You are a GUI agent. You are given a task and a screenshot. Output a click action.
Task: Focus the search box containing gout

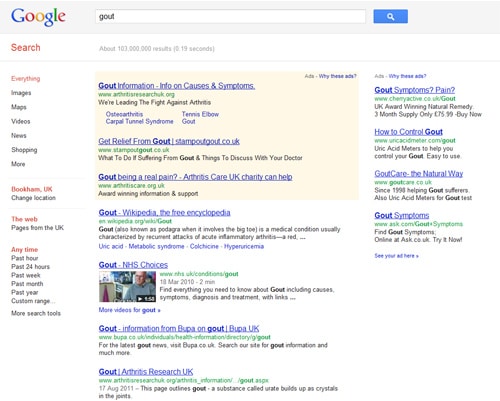click(230, 16)
